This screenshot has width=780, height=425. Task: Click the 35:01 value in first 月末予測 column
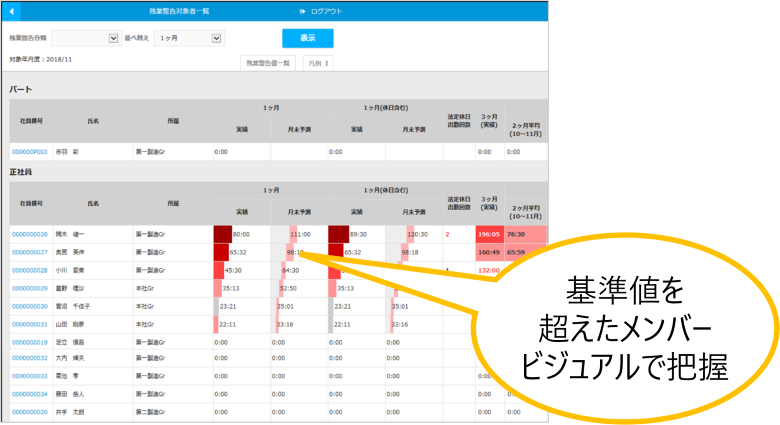point(285,307)
